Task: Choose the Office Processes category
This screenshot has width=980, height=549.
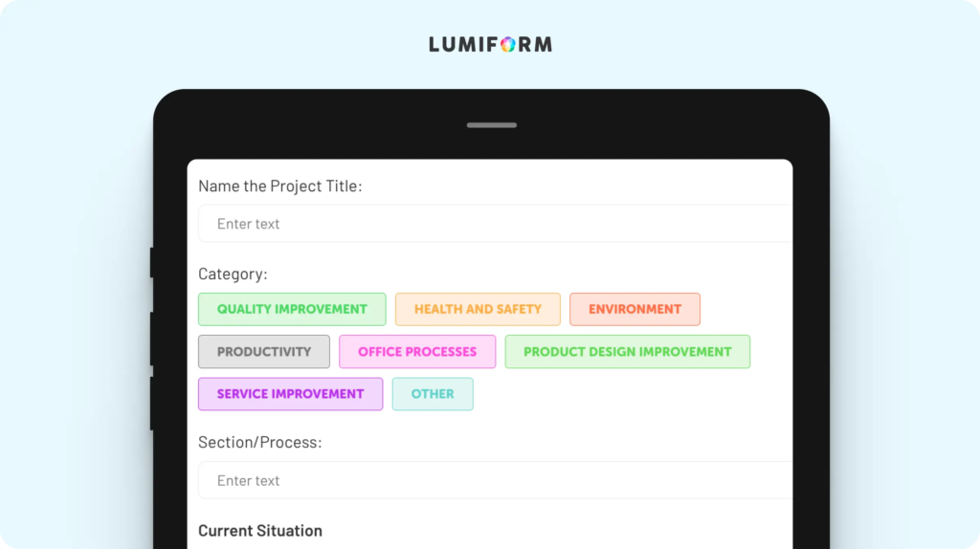Action: [417, 352]
